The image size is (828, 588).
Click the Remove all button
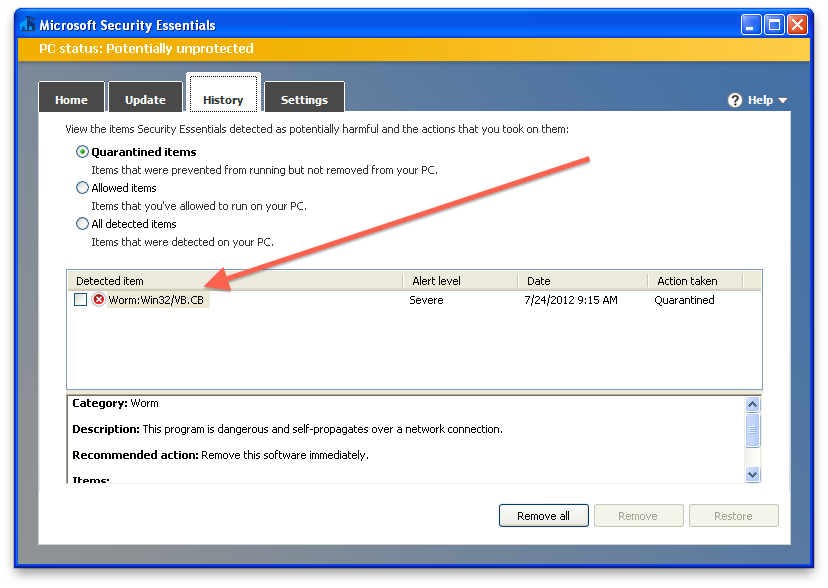[543, 516]
